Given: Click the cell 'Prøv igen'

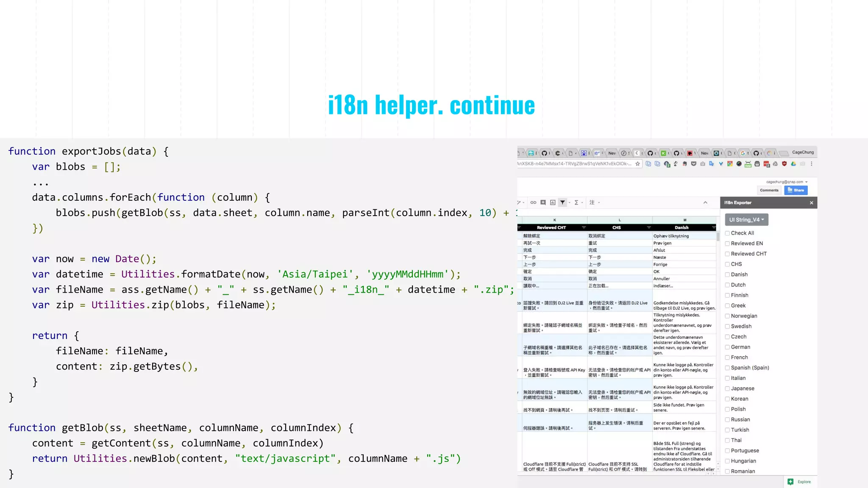Looking at the screenshot, I should (x=684, y=243).
